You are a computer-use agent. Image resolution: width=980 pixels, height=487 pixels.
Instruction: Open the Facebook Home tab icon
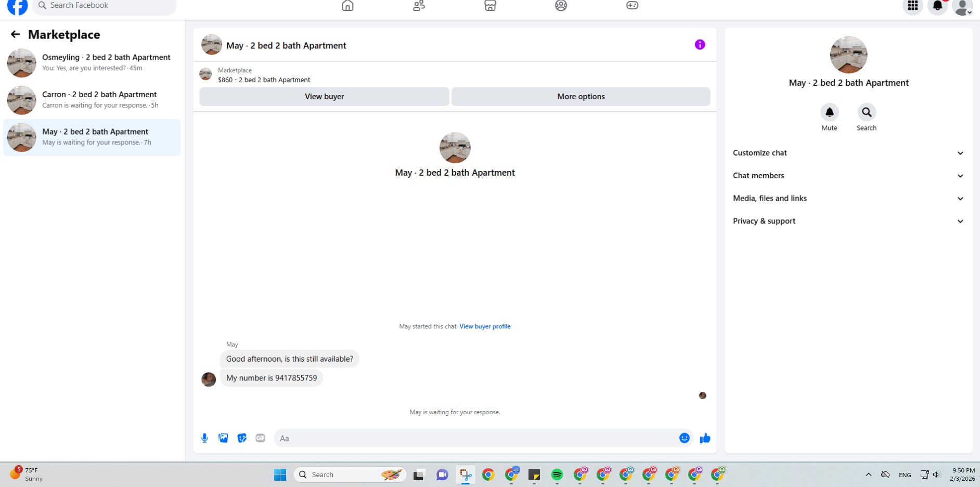click(347, 6)
